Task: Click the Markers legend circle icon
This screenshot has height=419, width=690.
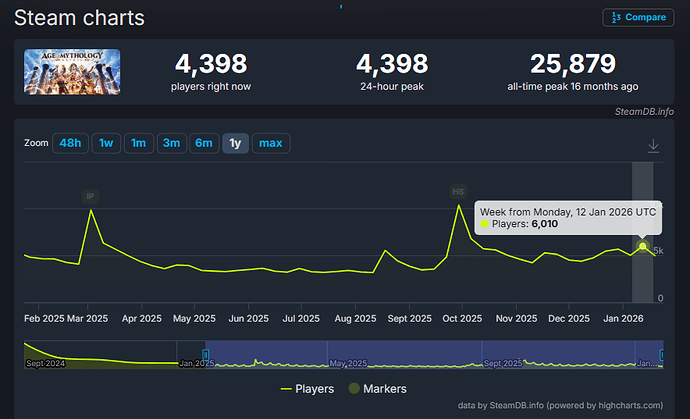Action: [353, 388]
